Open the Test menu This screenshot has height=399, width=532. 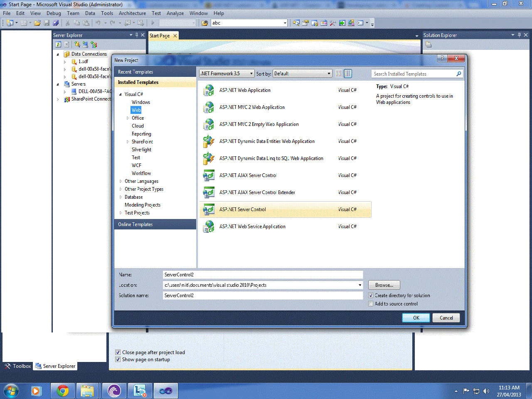156,13
